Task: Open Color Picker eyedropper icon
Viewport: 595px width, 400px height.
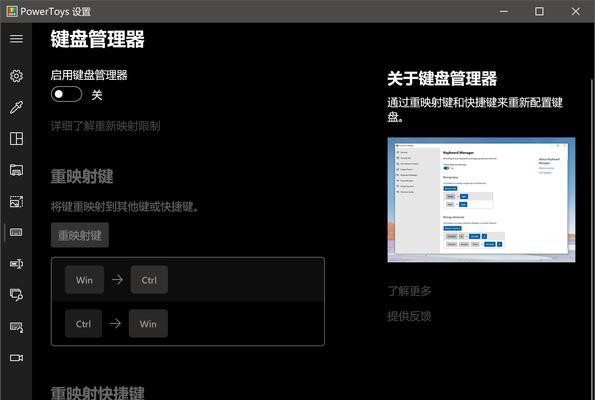Action: coord(16,107)
